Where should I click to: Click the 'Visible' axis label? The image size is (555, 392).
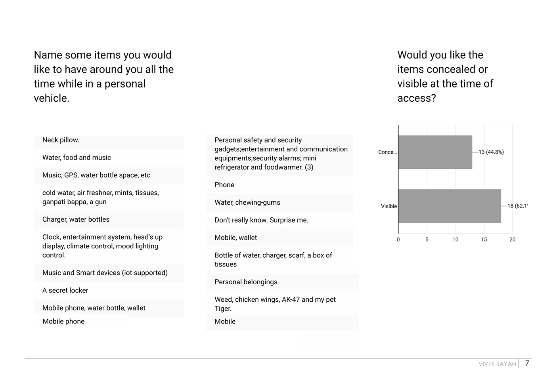(388, 206)
